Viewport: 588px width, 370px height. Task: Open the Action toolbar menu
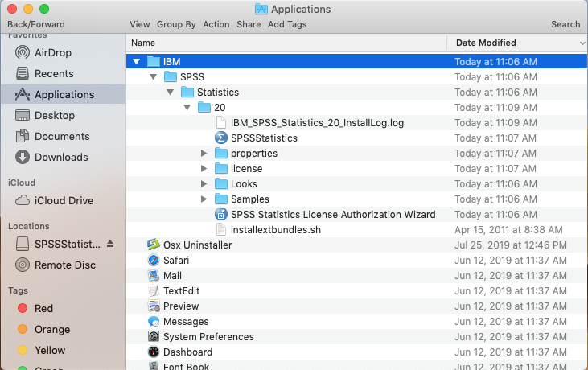coord(216,24)
